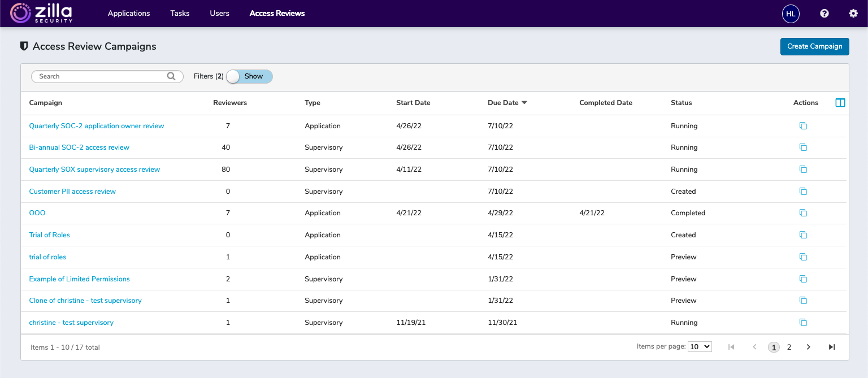Open the Bi-annual SOC-2 access review campaign

tap(79, 147)
